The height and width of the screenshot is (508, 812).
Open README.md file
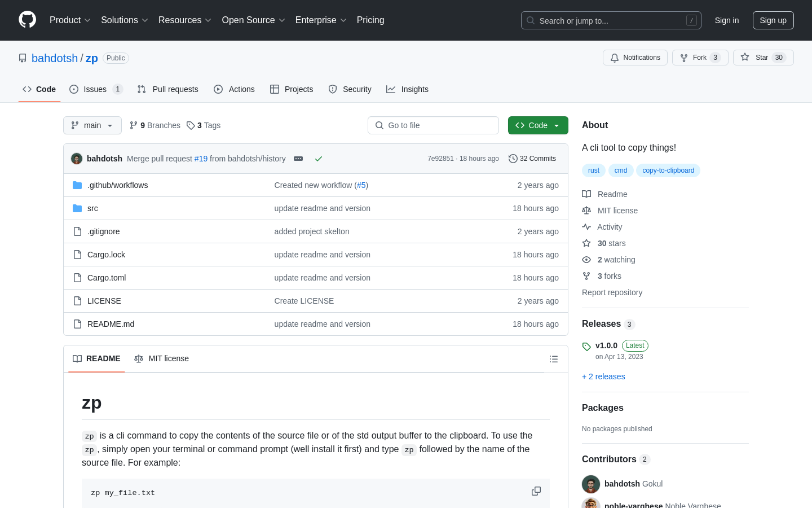(x=111, y=324)
